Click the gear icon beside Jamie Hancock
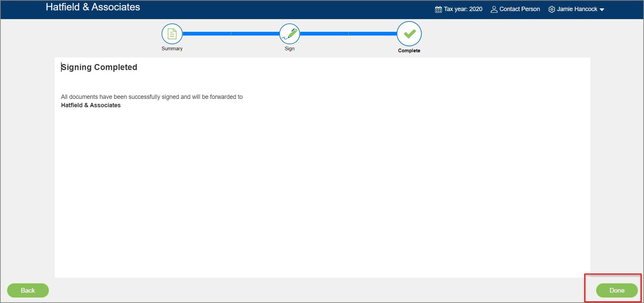Image resolution: width=644 pixels, height=303 pixels. 551,9
